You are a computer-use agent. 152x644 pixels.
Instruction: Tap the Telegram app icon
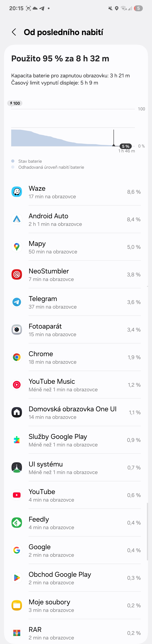coord(17,302)
